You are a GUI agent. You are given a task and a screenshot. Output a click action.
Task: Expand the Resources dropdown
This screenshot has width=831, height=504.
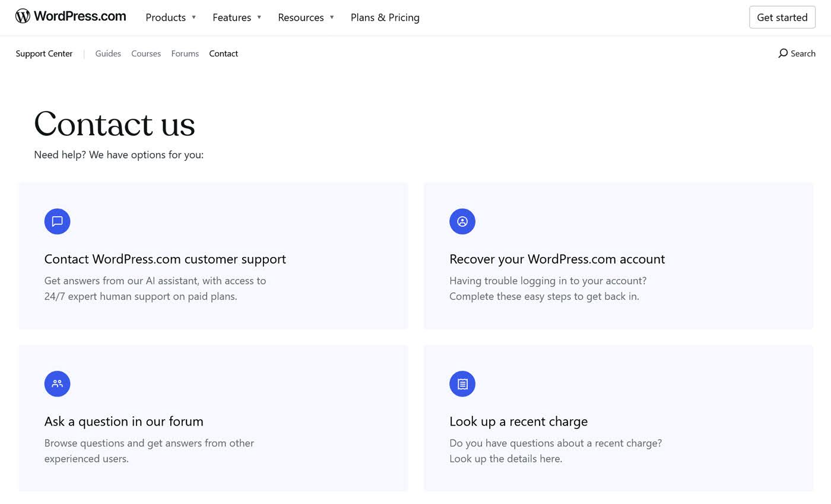click(x=305, y=17)
